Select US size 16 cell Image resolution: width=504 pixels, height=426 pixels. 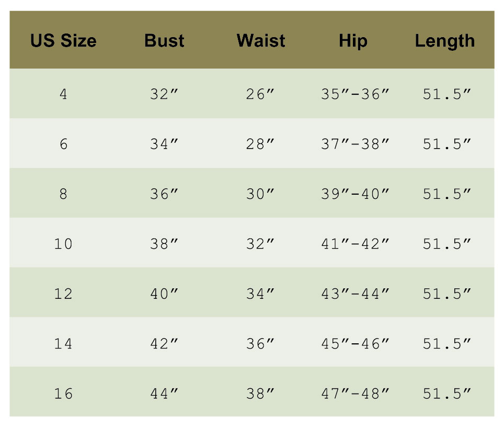[x=63, y=394]
